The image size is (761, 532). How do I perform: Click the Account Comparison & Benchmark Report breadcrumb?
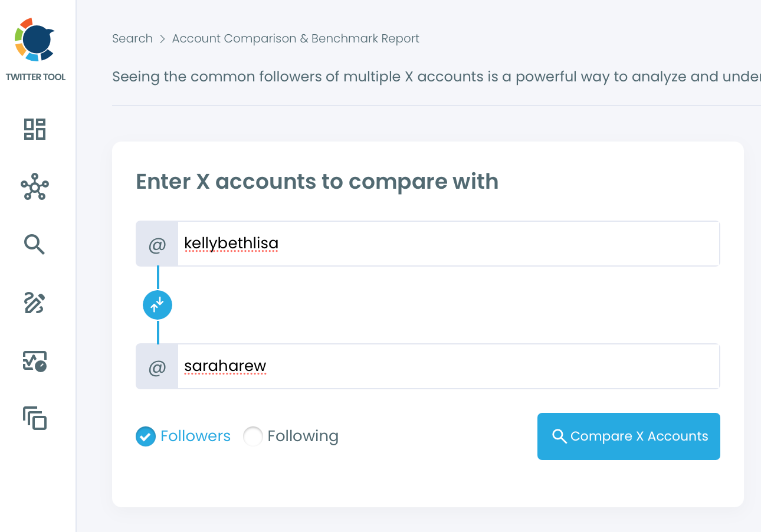[x=295, y=38]
